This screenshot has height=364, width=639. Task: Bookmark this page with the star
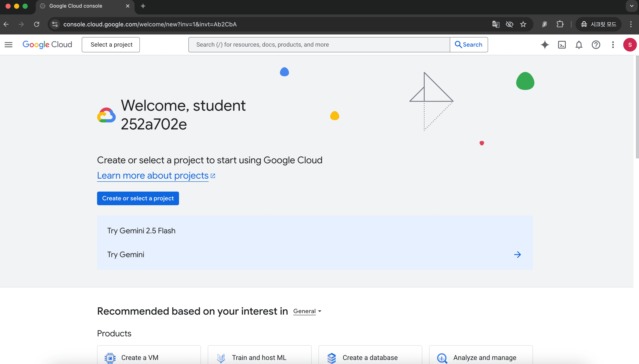[523, 24]
